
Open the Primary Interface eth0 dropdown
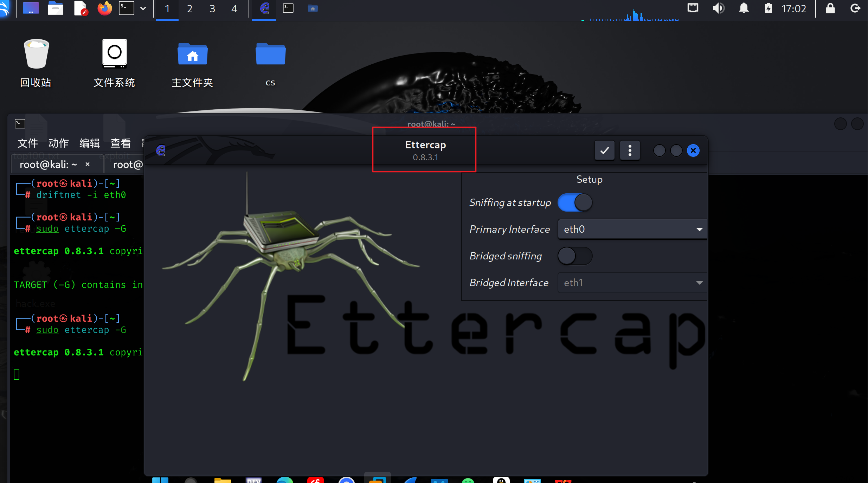632,229
